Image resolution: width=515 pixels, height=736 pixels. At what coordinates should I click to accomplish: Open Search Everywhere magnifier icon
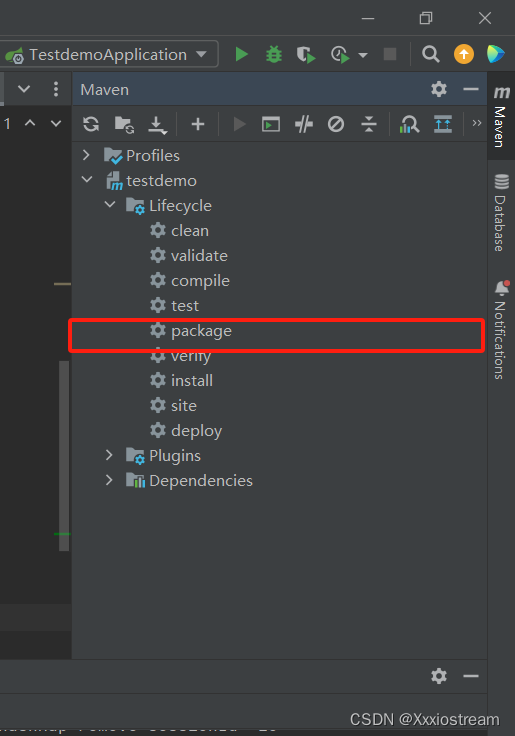coord(430,54)
